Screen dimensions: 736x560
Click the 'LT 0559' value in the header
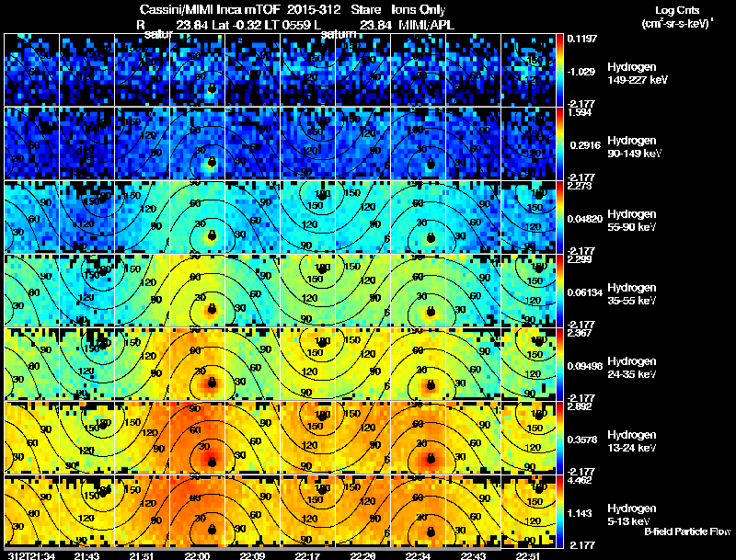[295, 25]
